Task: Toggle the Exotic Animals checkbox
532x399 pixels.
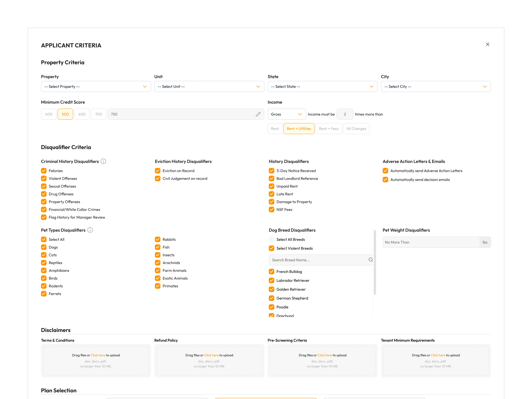Action: coord(158,278)
